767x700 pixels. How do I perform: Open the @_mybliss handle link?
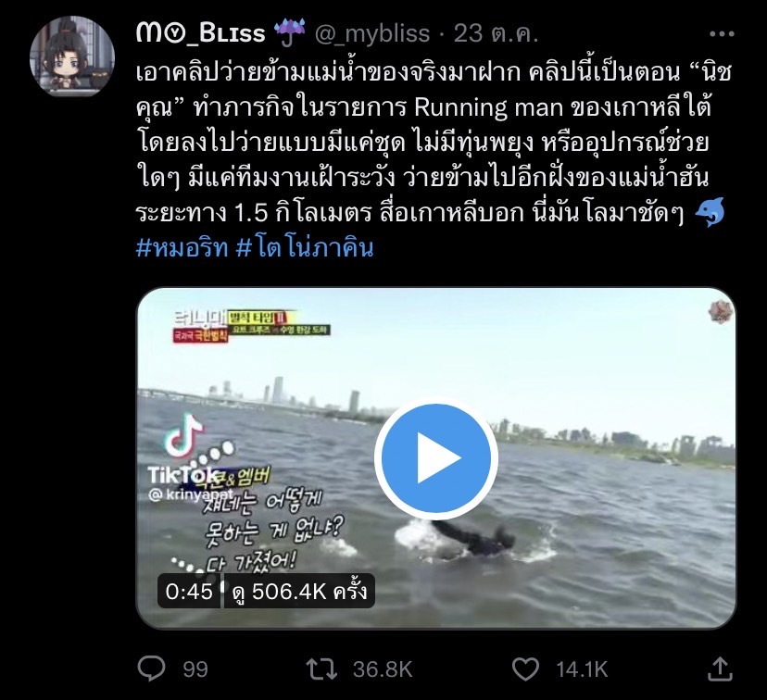click(x=371, y=33)
